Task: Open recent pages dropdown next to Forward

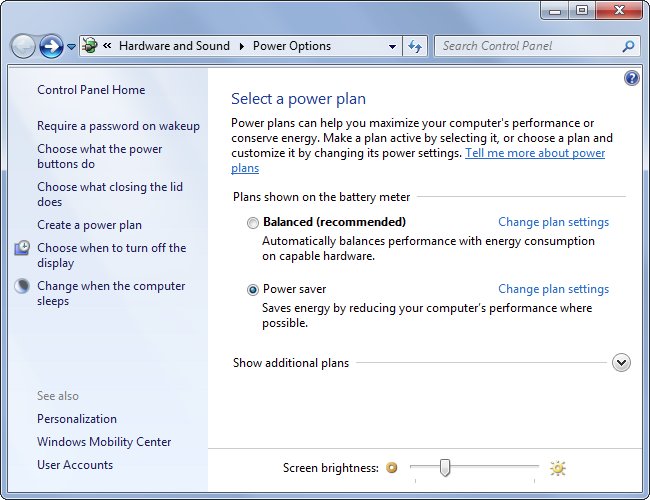Action: [x=71, y=46]
